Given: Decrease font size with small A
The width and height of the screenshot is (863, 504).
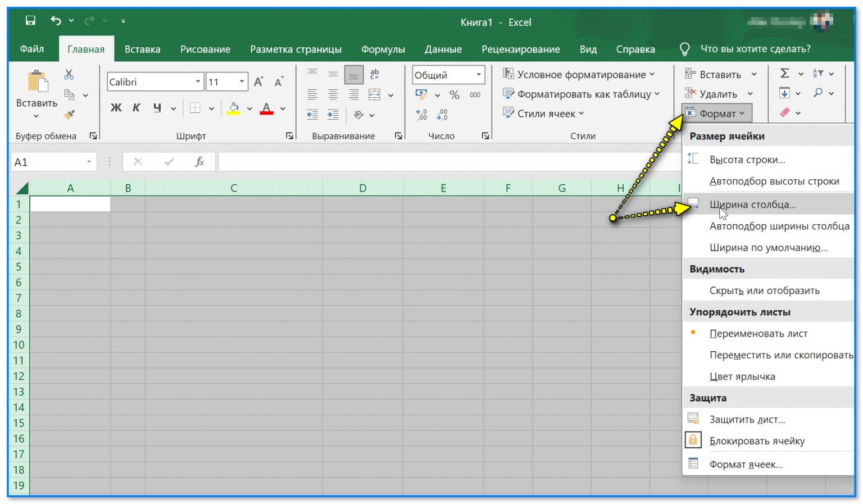Looking at the screenshot, I should point(279,82).
